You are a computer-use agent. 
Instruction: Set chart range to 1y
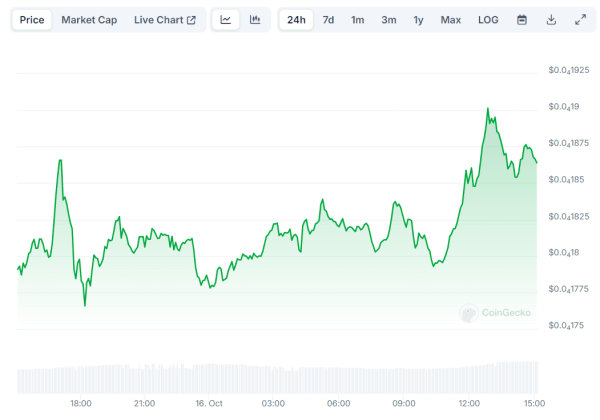click(418, 20)
